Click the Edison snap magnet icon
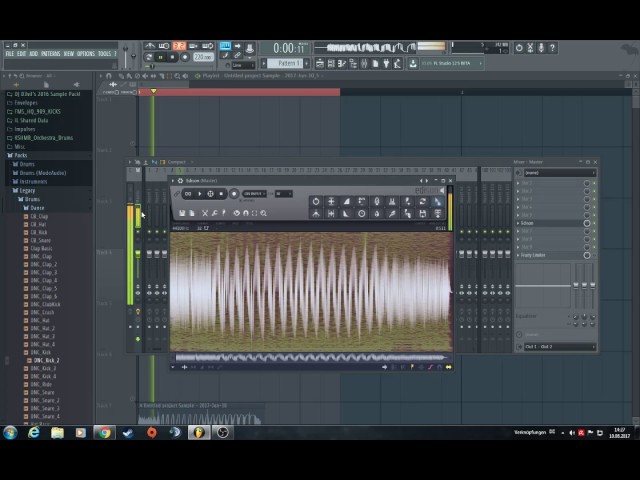The width and height of the screenshot is (640, 480). (x=246, y=213)
